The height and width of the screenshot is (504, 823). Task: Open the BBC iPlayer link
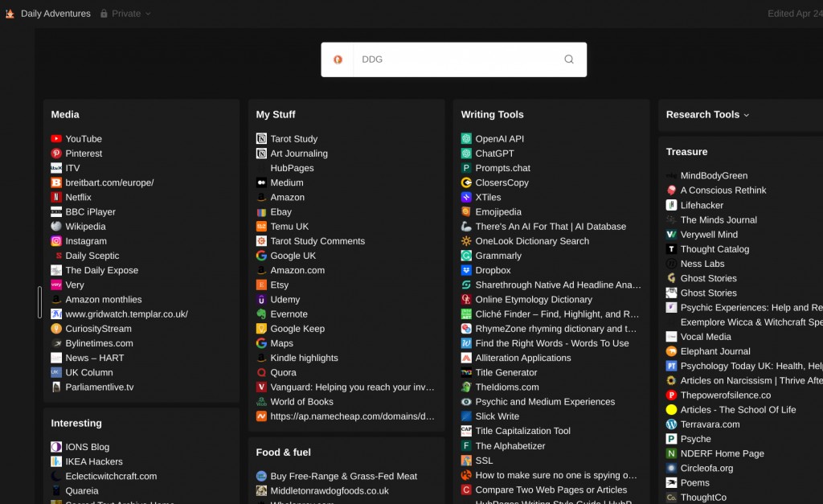tap(90, 211)
